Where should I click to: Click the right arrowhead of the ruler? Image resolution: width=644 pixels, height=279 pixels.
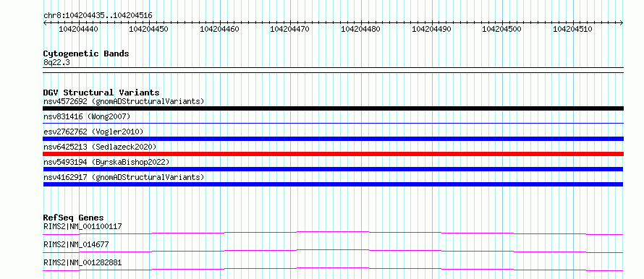click(x=622, y=22)
